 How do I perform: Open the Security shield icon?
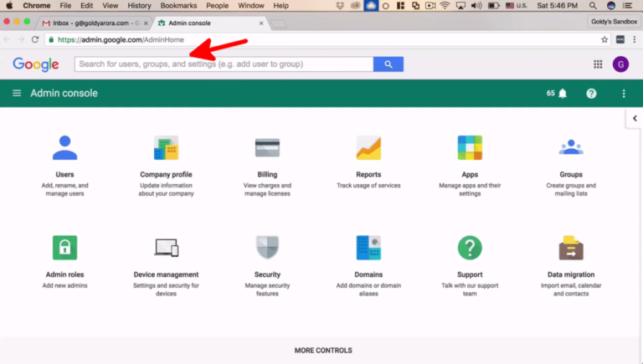coord(267,247)
